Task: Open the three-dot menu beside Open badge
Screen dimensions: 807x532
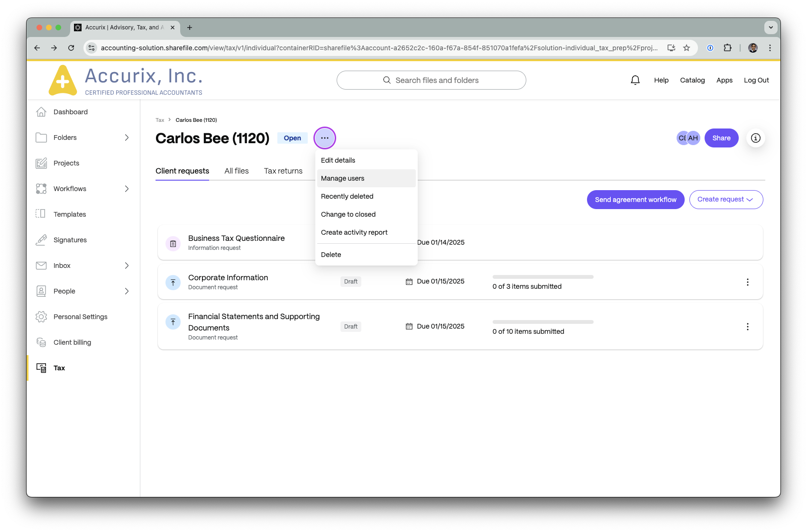Action: coord(325,138)
